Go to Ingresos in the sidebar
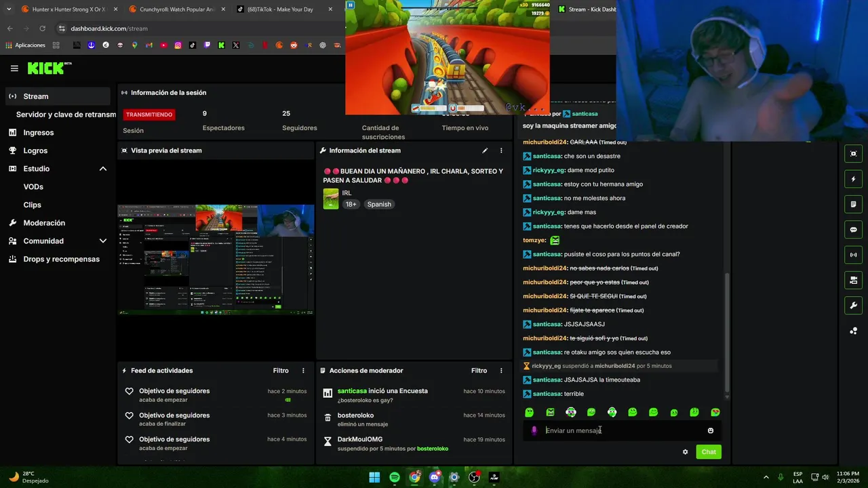 (38, 133)
